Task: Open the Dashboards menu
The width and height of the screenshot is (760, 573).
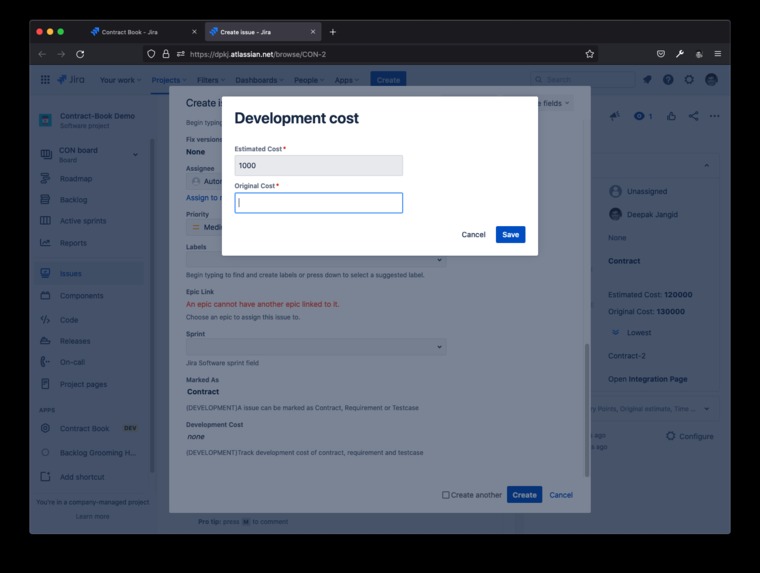Action: point(259,80)
